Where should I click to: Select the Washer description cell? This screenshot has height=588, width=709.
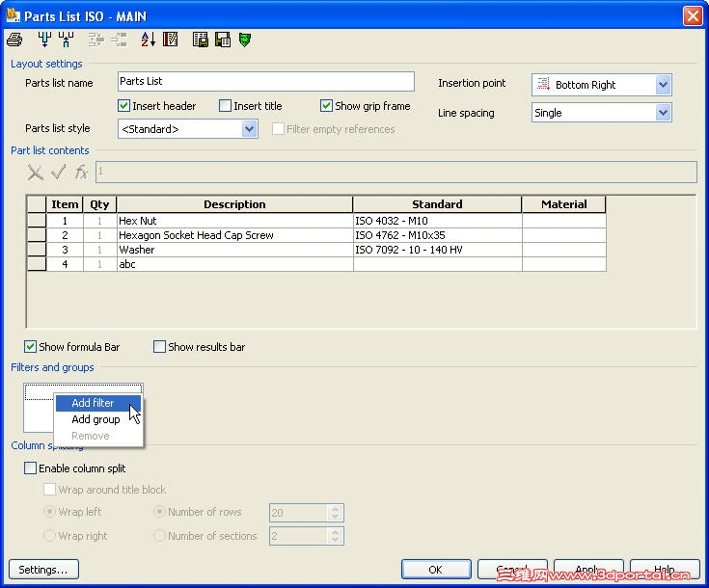[234, 250]
